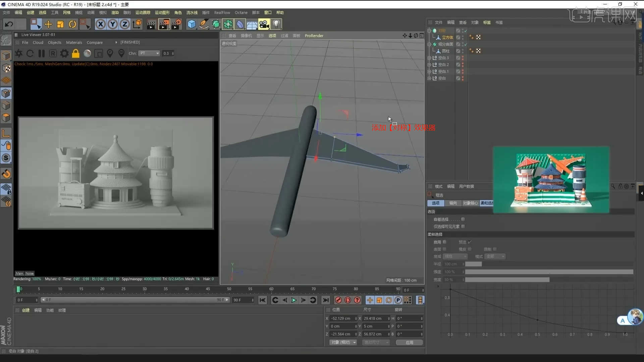This screenshot has width=644, height=362.
Task: Open the 对象 (相对) coordinate dropdown
Action: point(343,342)
